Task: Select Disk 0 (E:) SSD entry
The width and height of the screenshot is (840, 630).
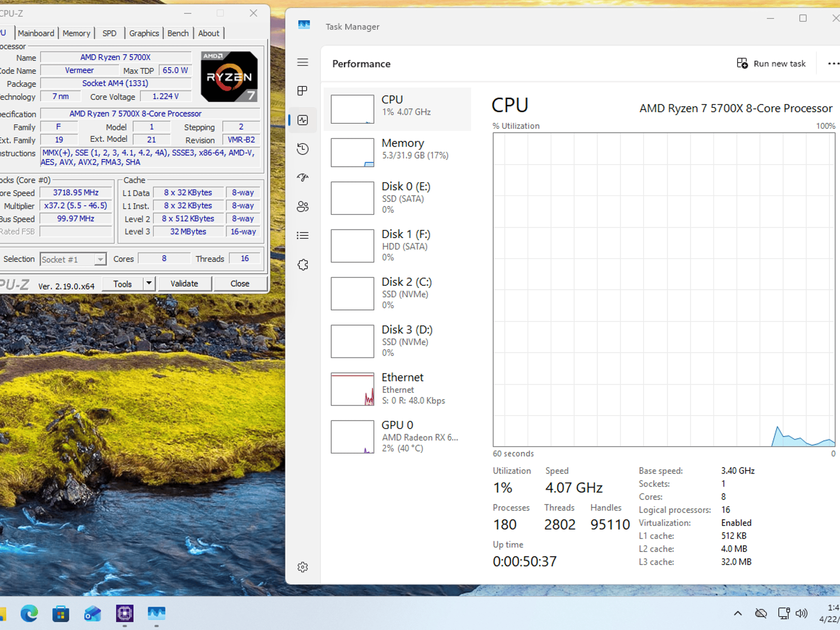Action: click(x=397, y=198)
